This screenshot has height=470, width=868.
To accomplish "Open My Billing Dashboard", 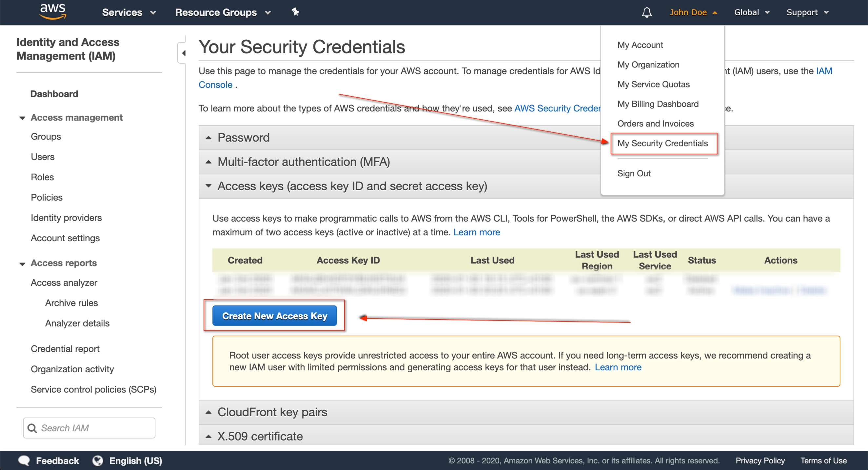I will pyautogui.click(x=658, y=104).
